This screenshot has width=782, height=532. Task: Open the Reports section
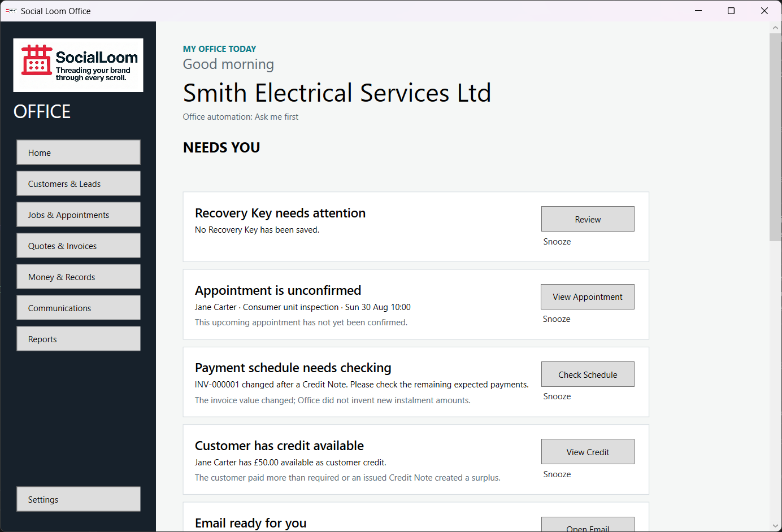point(79,339)
